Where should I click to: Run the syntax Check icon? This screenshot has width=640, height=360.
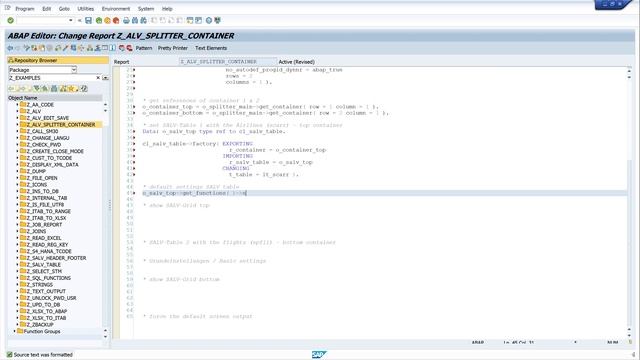(x=58, y=48)
